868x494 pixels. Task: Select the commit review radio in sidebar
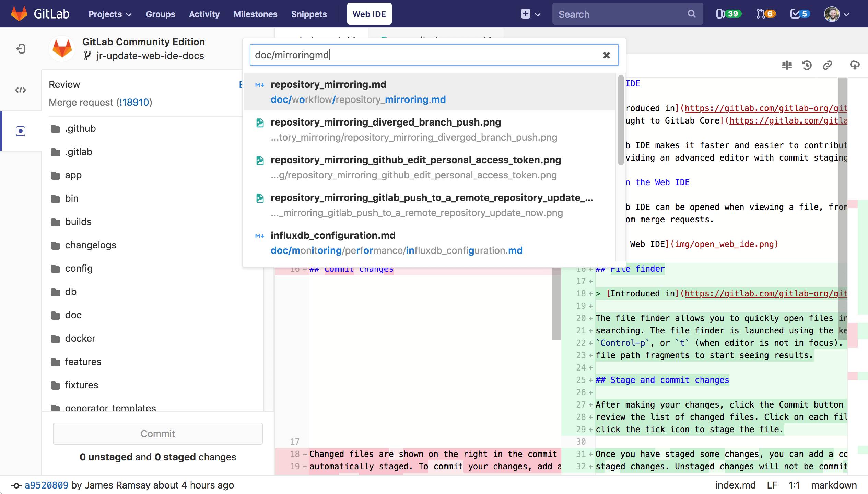click(x=21, y=131)
